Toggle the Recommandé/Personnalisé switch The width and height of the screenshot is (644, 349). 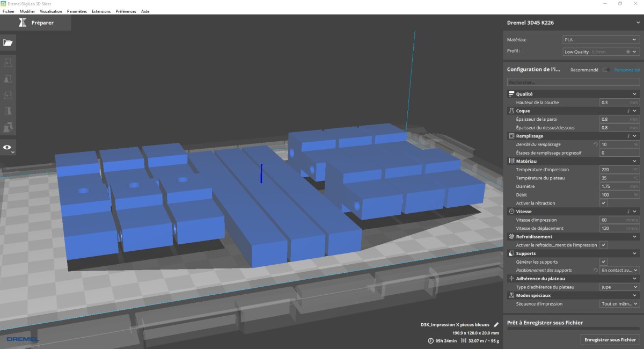coord(606,70)
